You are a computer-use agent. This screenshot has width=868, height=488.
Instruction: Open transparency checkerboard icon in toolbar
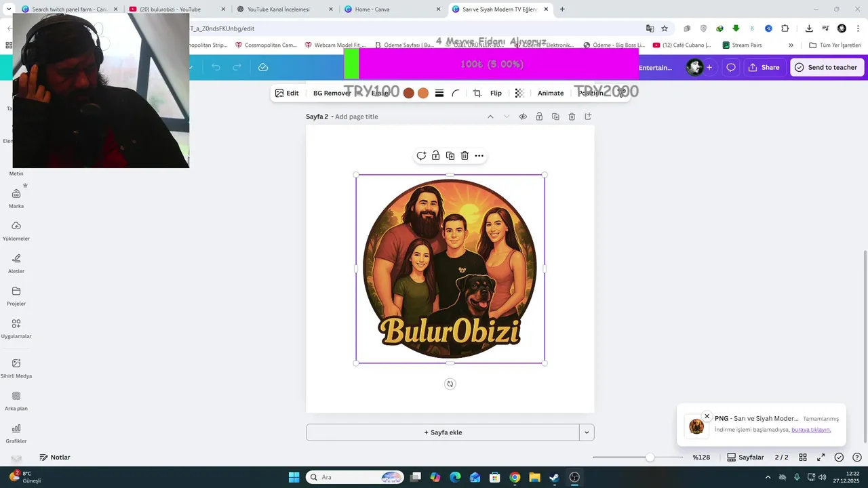point(519,93)
